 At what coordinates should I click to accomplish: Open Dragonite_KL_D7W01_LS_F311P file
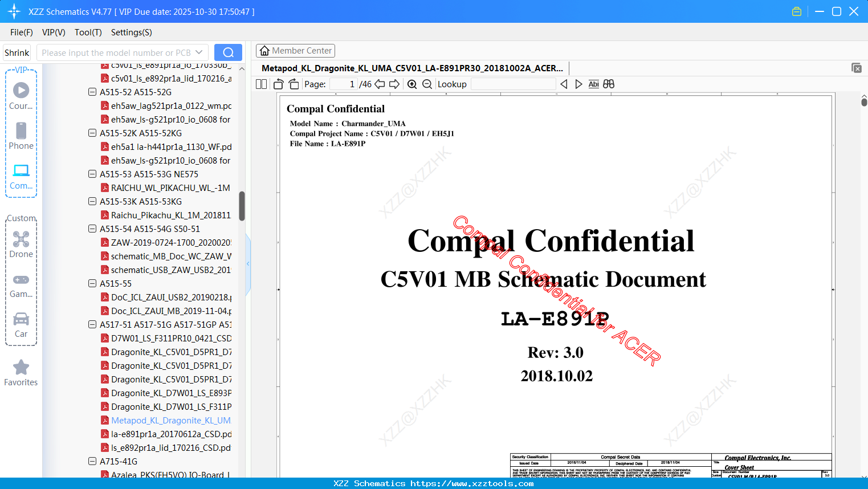pos(166,406)
